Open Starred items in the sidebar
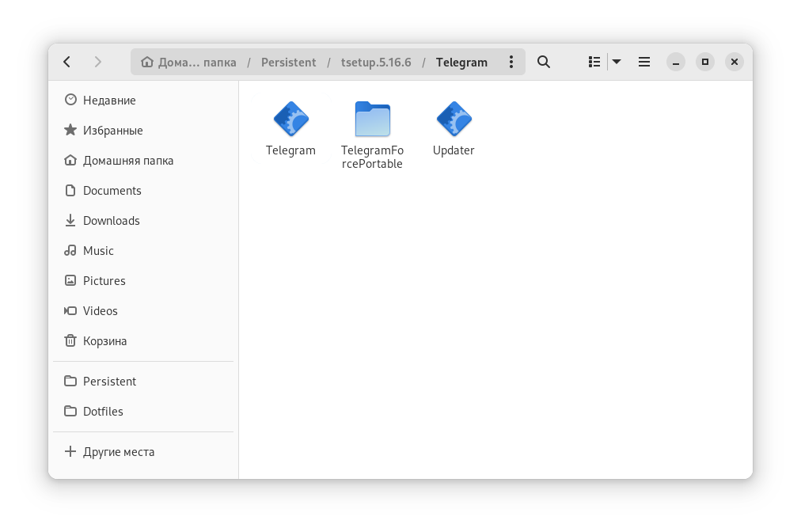Image resolution: width=801 pixels, height=532 pixels. click(x=112, y=131)
